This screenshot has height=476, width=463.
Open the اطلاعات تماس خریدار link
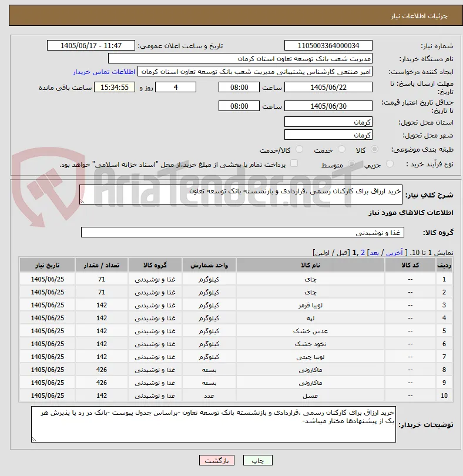(x=104, y=72)
